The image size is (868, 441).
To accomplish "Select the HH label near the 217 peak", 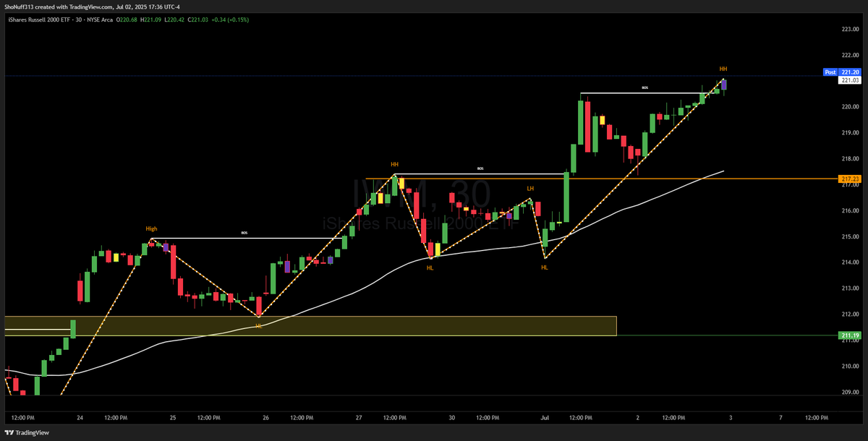I will [x=395, y=165].
